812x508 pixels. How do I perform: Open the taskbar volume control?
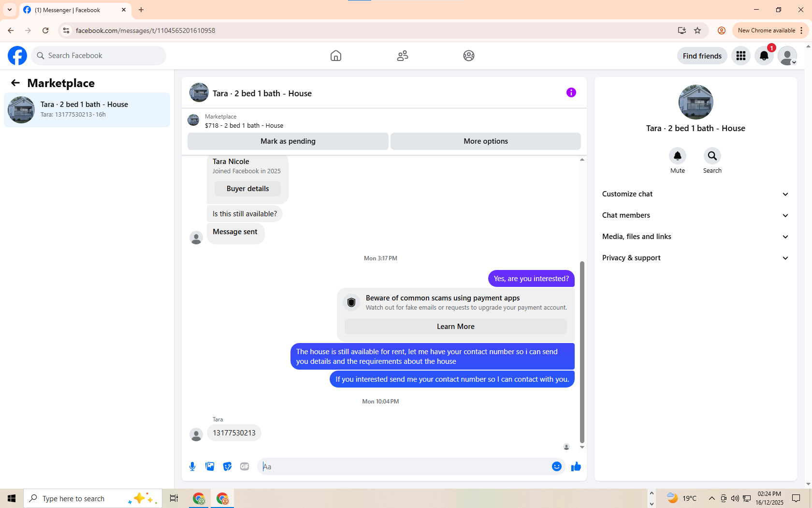(735, 498)
